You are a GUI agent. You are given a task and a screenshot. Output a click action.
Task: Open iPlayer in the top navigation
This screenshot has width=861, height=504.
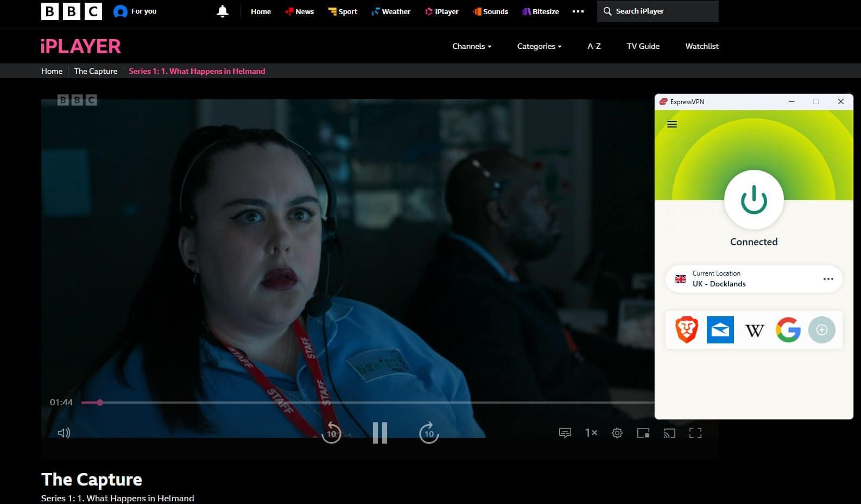coord(442,11)
